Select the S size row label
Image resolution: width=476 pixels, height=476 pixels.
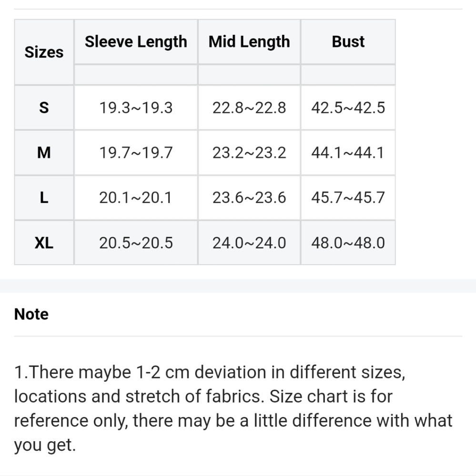(44, 108)
